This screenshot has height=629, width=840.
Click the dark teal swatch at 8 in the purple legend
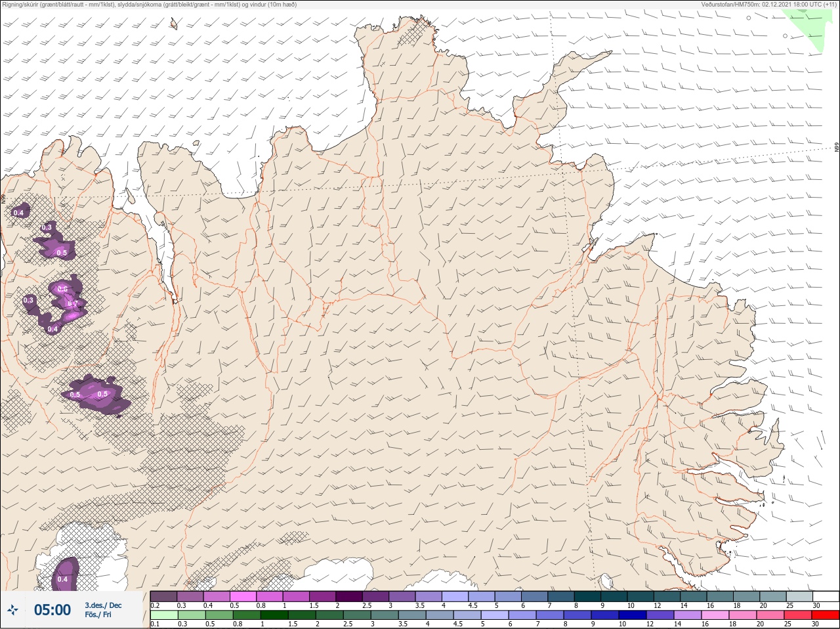[x=587, y=596]
